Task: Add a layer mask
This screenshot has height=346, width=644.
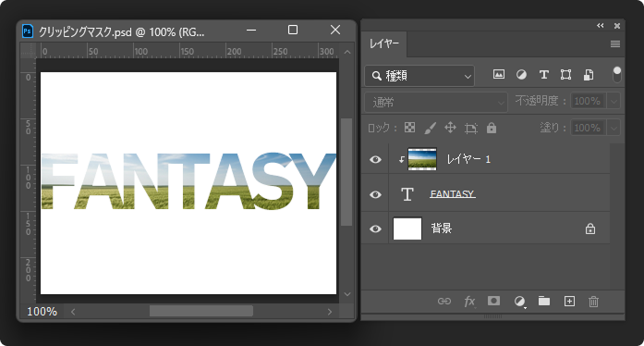Action: point(493,301)
